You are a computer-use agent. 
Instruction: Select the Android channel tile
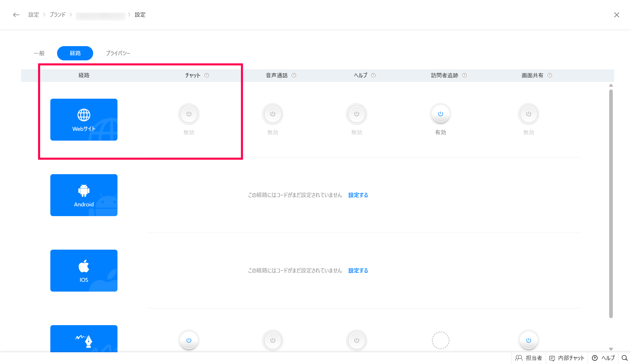coord(84,195)
